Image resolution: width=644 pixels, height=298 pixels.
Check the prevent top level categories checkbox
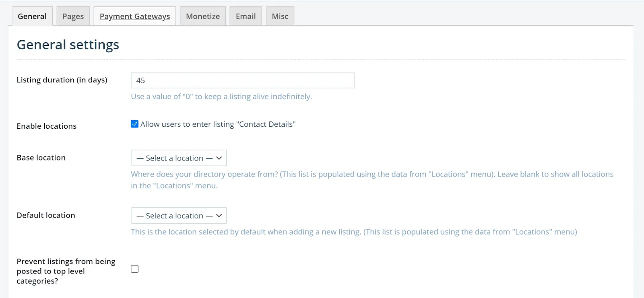pos(135,269)
